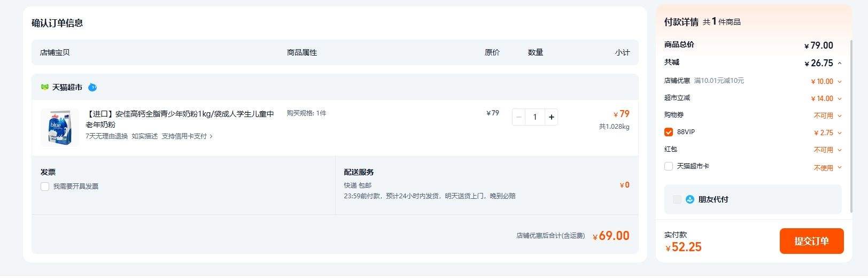Expand the 超市立减 discount details
The image size is (868, 279).
pyautogui.click(x=840, y=99)
